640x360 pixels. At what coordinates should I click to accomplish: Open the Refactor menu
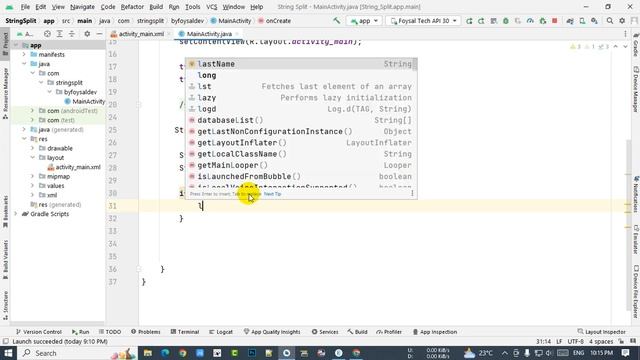point(132,7)
